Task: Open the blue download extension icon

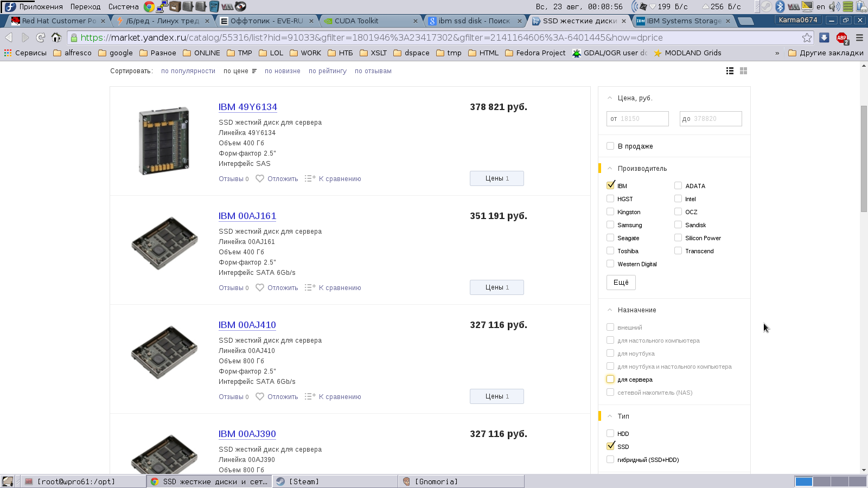Action: pos(824,37)
